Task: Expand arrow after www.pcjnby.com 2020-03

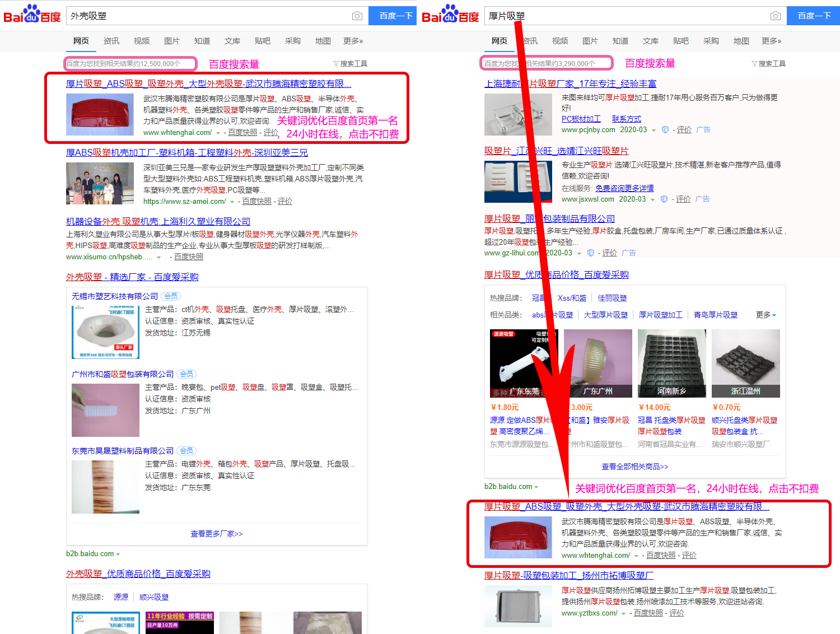Action: point(653,130)
